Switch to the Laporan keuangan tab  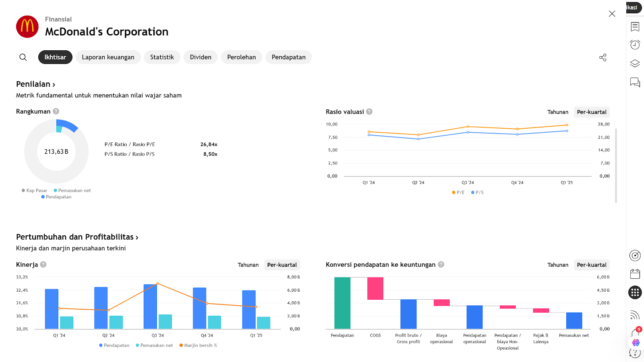(108, 57)
